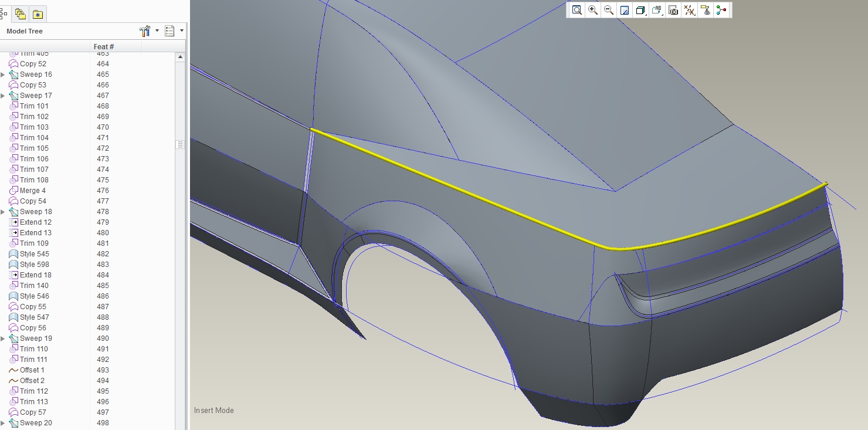Click the Offset 1 curve icon

[x=13, y=370]
